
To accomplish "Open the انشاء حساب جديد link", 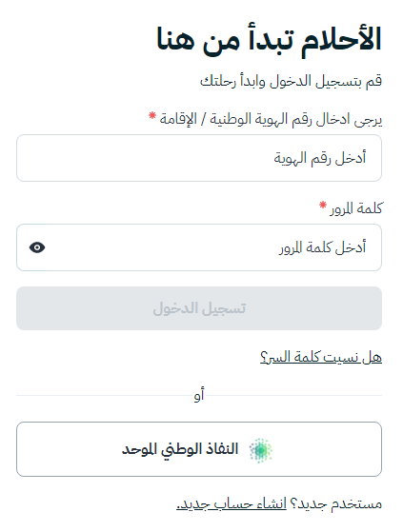I will coord(232,503).
